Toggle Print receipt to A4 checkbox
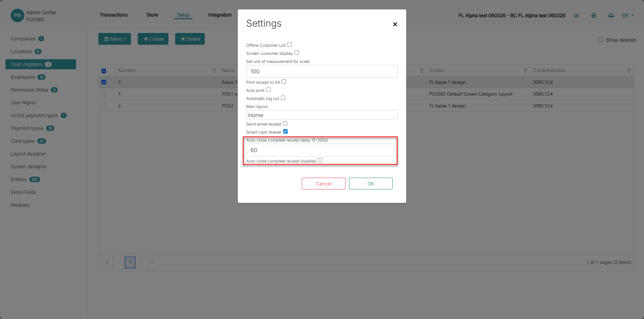 pyautogui.click(x=284, y=82)
